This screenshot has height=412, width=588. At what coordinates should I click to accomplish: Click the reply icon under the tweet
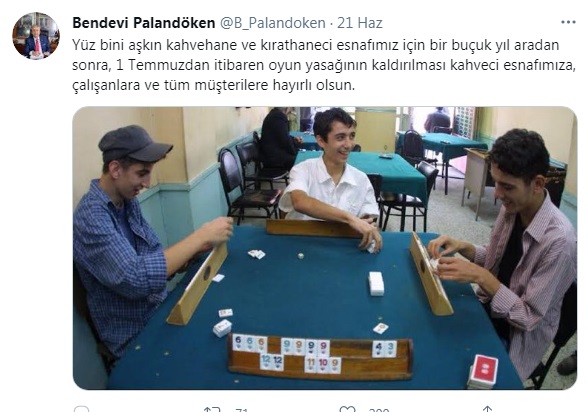(81, 410)
